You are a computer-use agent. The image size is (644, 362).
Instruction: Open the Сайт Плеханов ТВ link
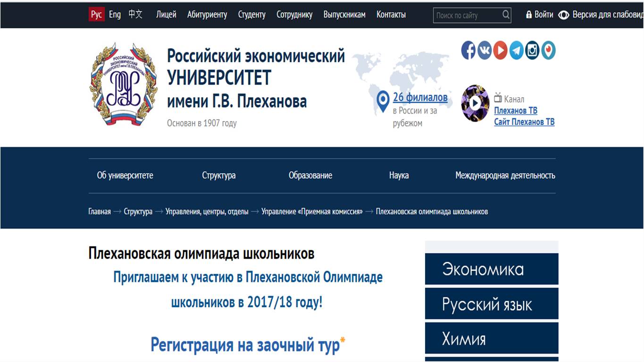524,122
